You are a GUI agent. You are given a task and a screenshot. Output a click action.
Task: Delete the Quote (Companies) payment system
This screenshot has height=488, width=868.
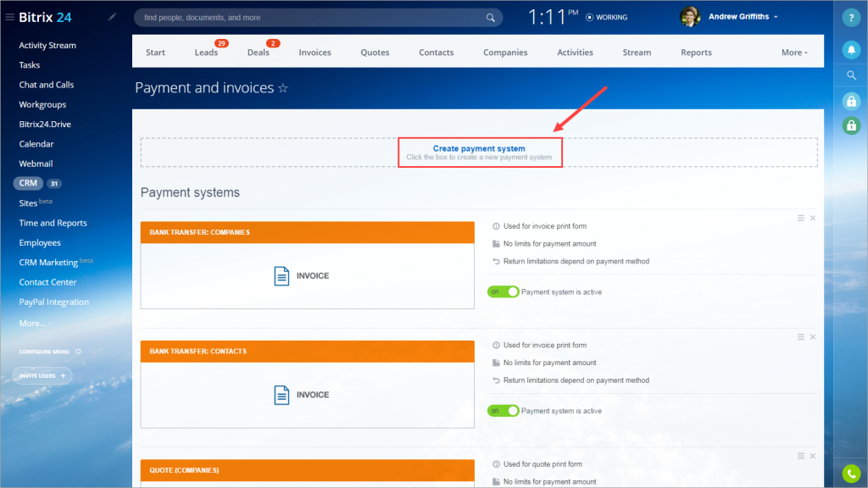pos(813,456)
